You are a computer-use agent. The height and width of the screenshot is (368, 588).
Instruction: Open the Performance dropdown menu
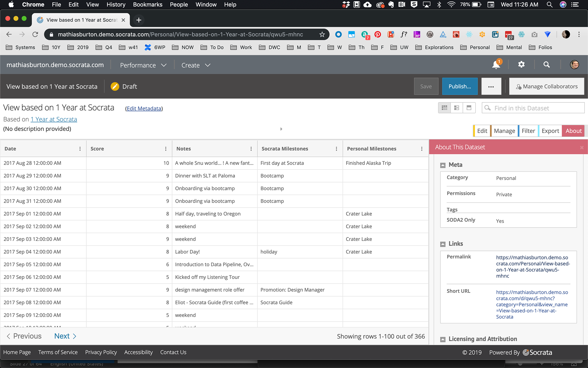(x=143, y=65)
